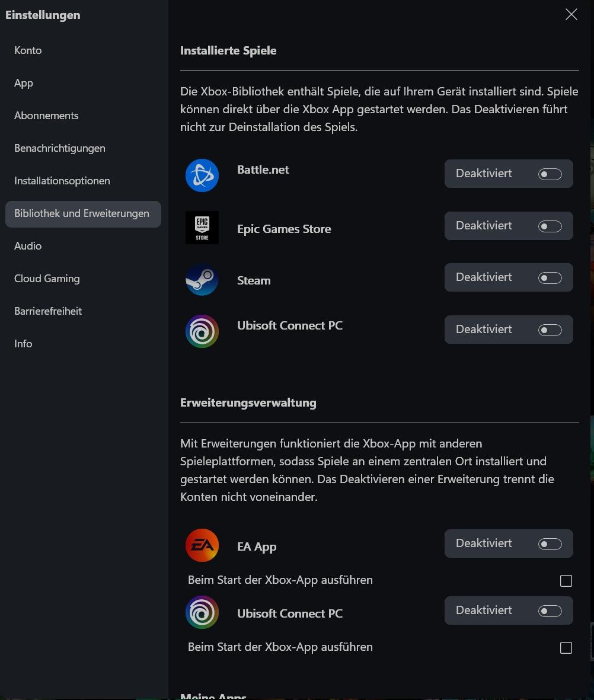Click the Steam logo icon
Viewport: 594px width, 700px height.
(x=202, y=280)
